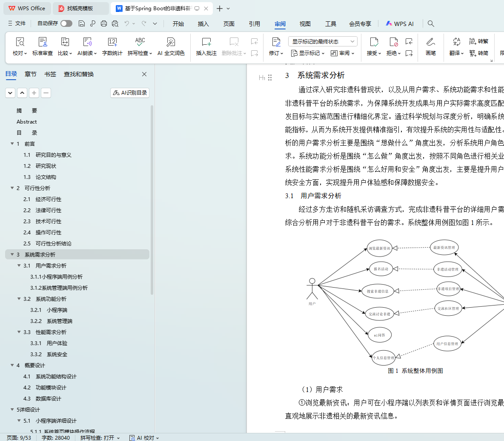Collapse the 2 可行性分析 outline section
504x441 pixels.
point(12,188)
